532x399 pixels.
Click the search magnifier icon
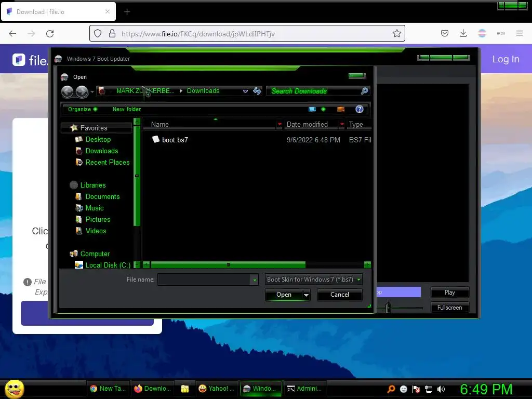[x=364, y=91]
